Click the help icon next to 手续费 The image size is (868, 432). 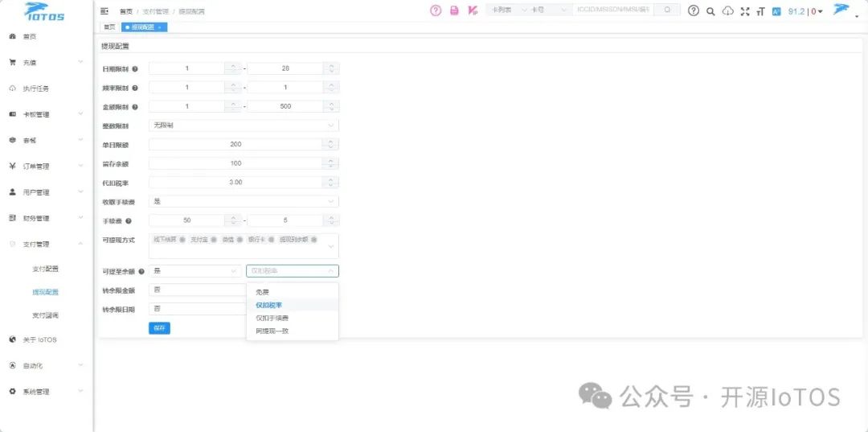point(129,221)
